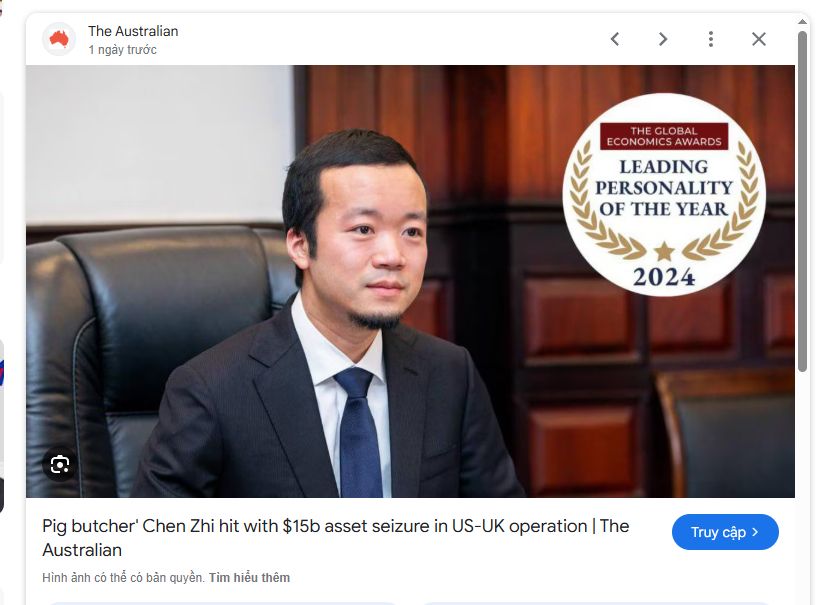Click the Hình ảnh có thể có bản quyền notice

[x=123, y=578]
